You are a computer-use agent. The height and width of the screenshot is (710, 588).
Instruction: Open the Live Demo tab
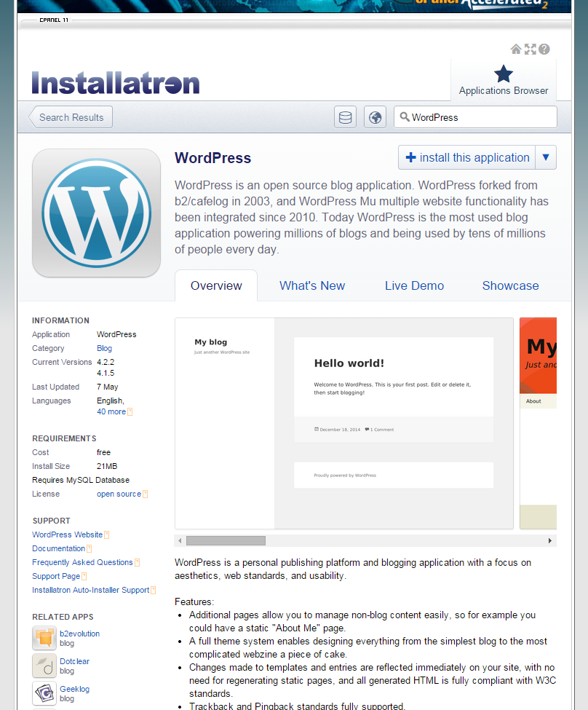[x=414, y=285]
